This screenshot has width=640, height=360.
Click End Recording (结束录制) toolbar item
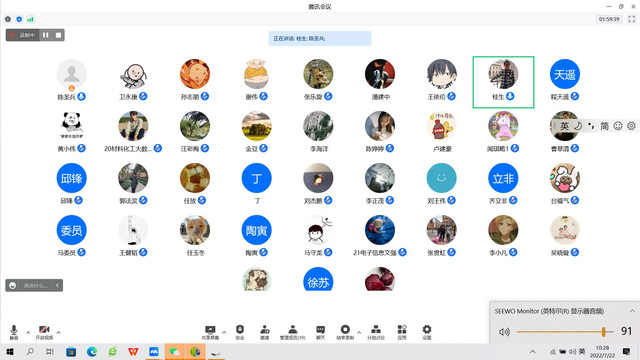pyautogui.click(x=345, y=332)
